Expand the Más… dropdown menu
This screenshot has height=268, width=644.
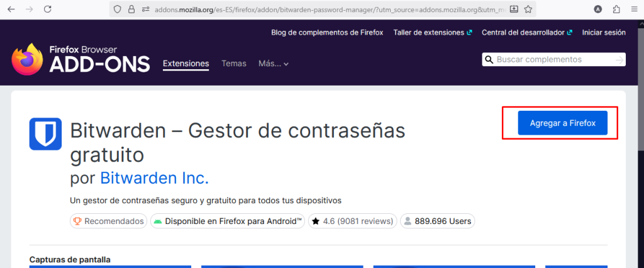click(274, 64)
